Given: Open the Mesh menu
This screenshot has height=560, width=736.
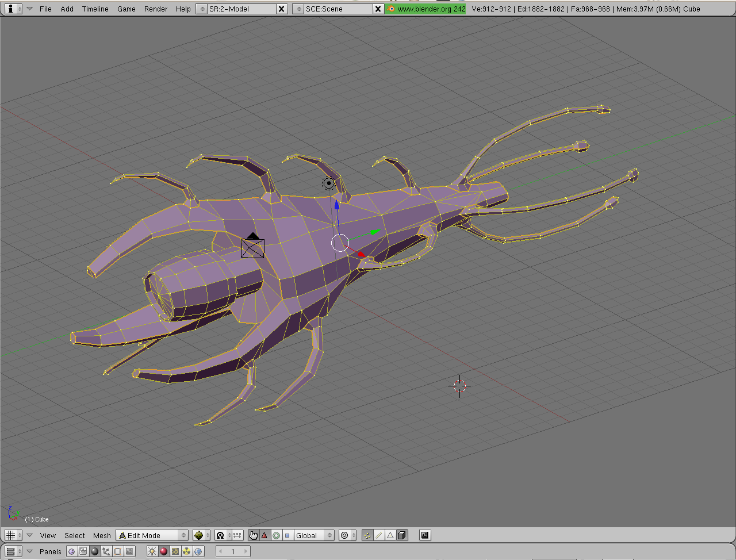Looking at the screenshot, I should click(x=102, y=535).
